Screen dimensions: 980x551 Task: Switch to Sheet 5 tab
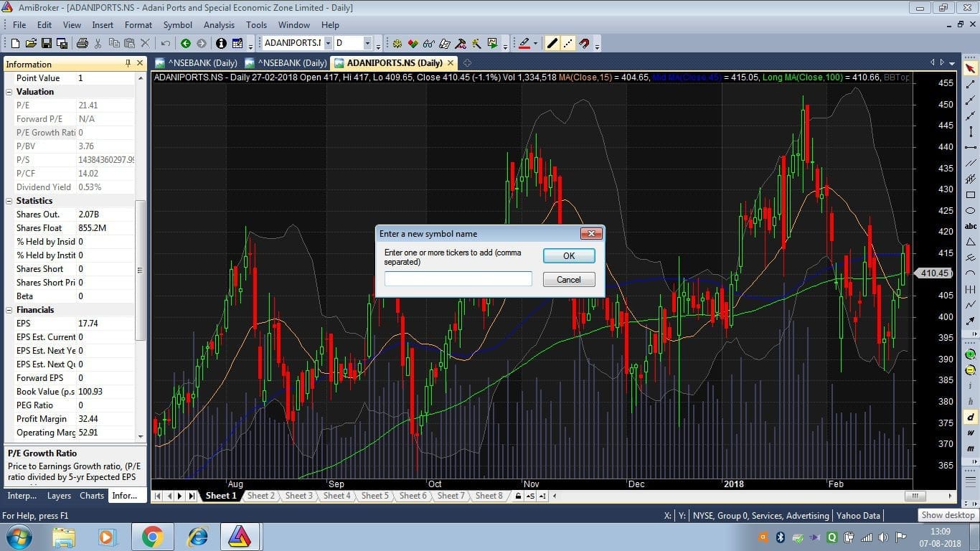375,496
